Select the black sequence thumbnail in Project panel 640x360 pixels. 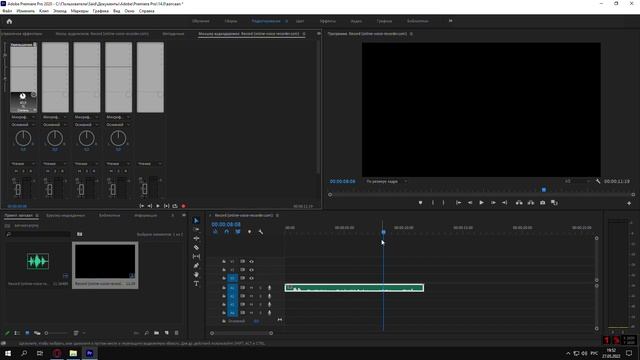(105, 261)
